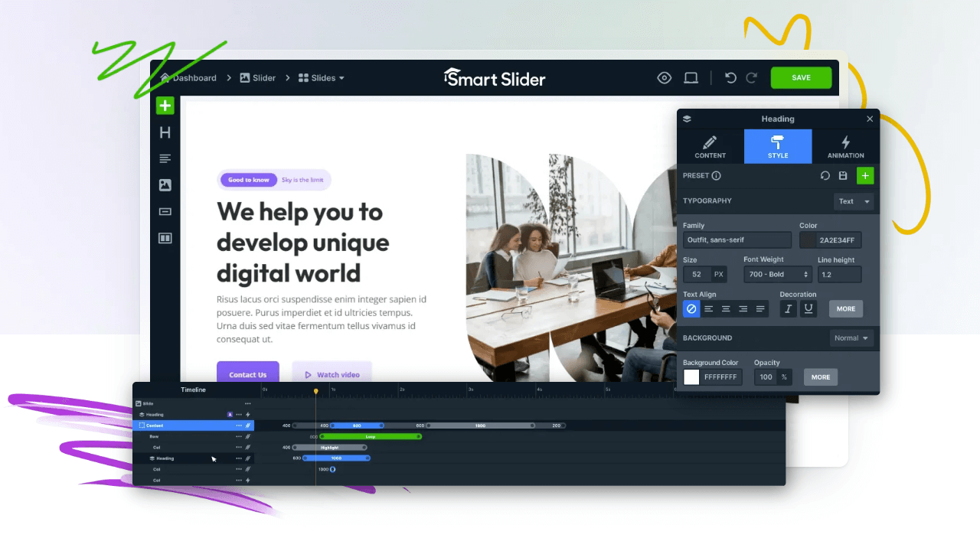This screenshot has width=980, height=551.
Task: Click the Preset info icon
Action: [x=716, y=175]
